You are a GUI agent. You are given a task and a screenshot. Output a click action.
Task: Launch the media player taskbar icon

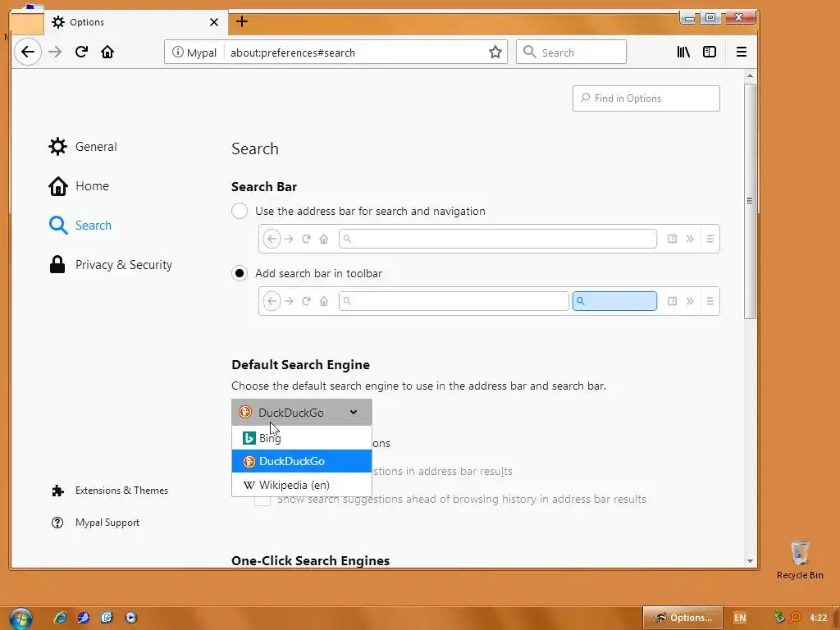pyautogui.click(x=130, y=618)
